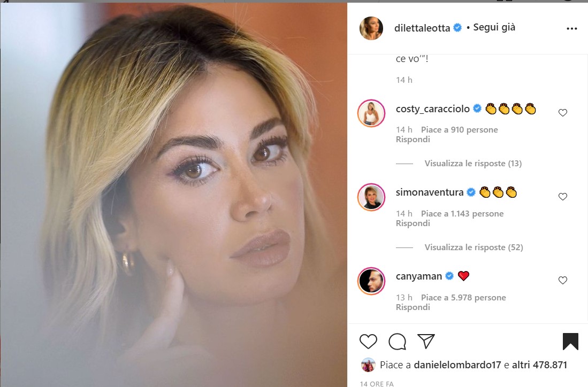The width and height of the screenshot is (588, 387).
Task: Expand the 13 replies under costy_caracciolo
Action: (x=473, y=164)
